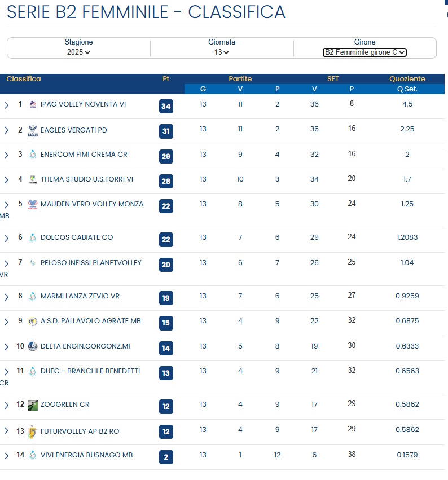The image size is (448, 480).
Task: Click the Thema Studio U.S. Torri logo
Action: coord(33,179)
